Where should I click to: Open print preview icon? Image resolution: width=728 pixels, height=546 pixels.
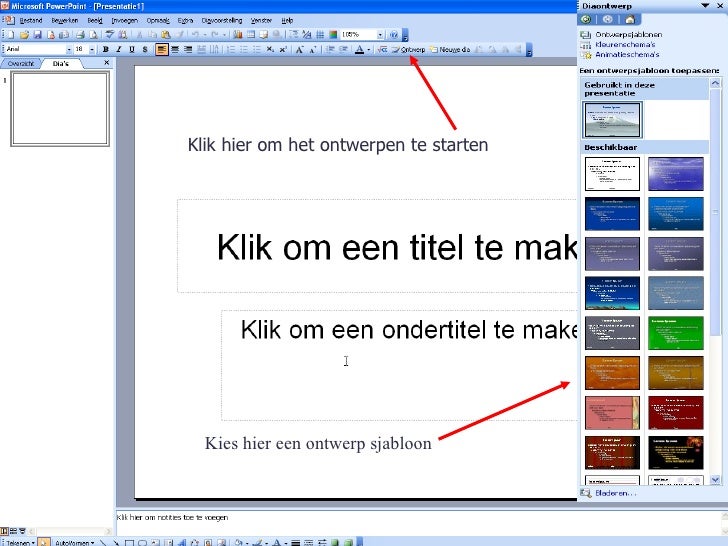94,35
